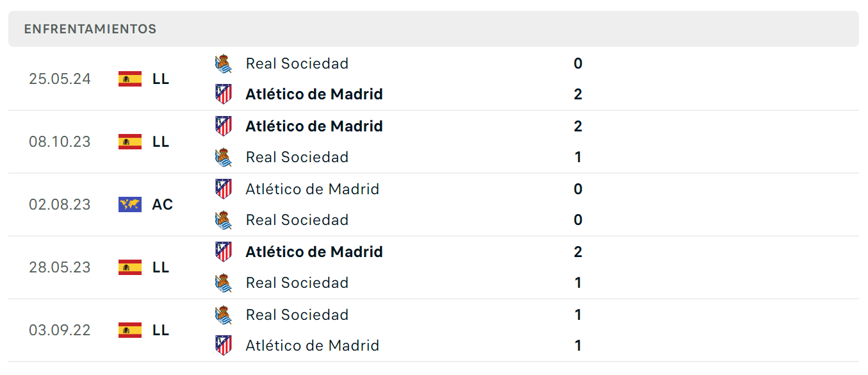Viewport: 868px width, 375px height.
Task: Open Real Sociedad team in 08.10.23 match
Action: pyautogui.click(x=297, y=157)
